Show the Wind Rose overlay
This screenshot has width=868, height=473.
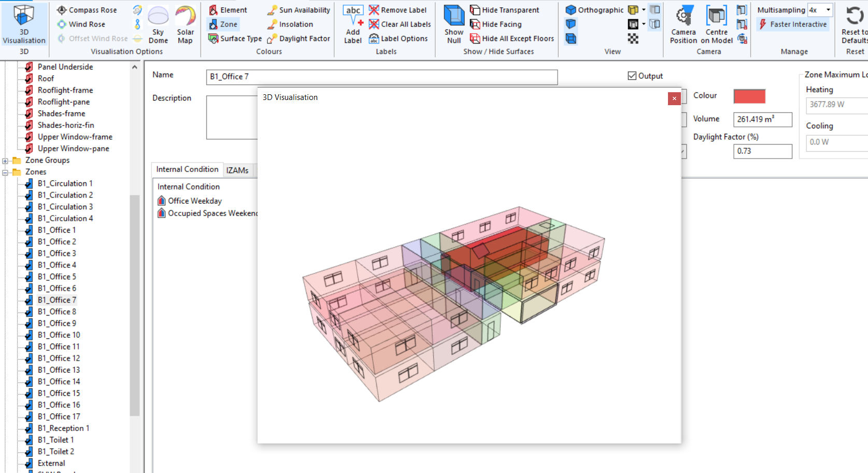click(81, 24)
